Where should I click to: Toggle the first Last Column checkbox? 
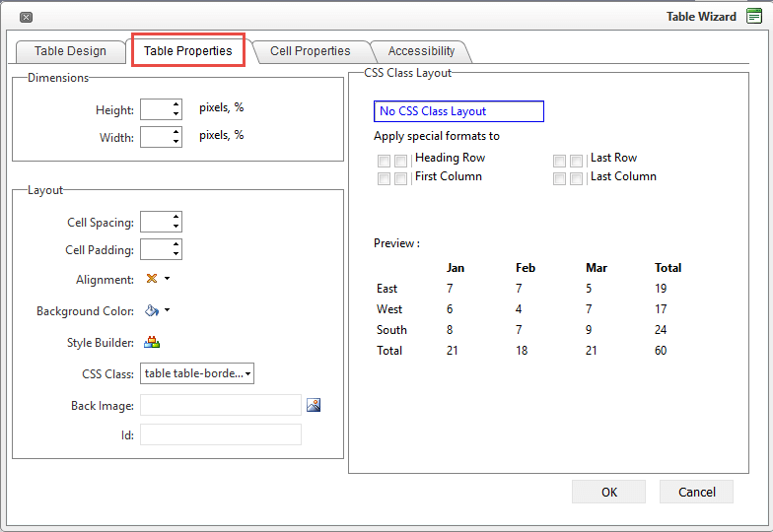pyautogui.click(x=559, y=178)
